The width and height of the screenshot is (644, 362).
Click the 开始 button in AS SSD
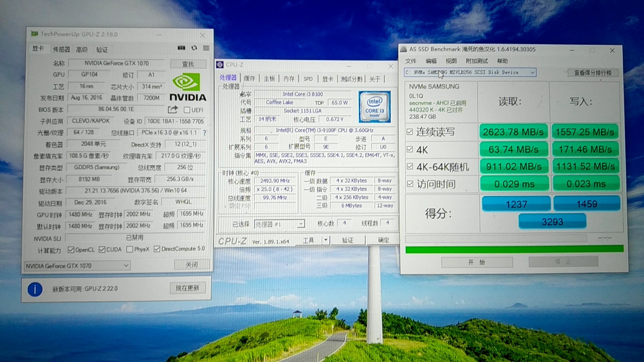point(478,262)
